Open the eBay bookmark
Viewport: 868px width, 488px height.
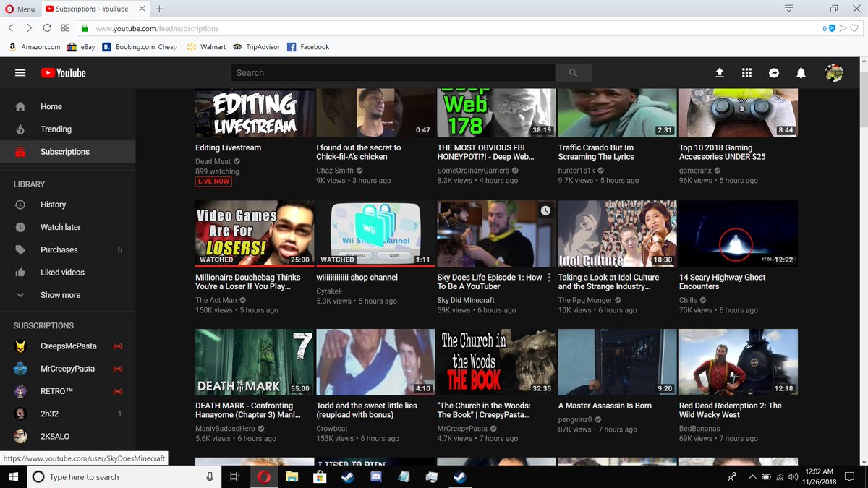pyautogui.click(x=81, y=47)
